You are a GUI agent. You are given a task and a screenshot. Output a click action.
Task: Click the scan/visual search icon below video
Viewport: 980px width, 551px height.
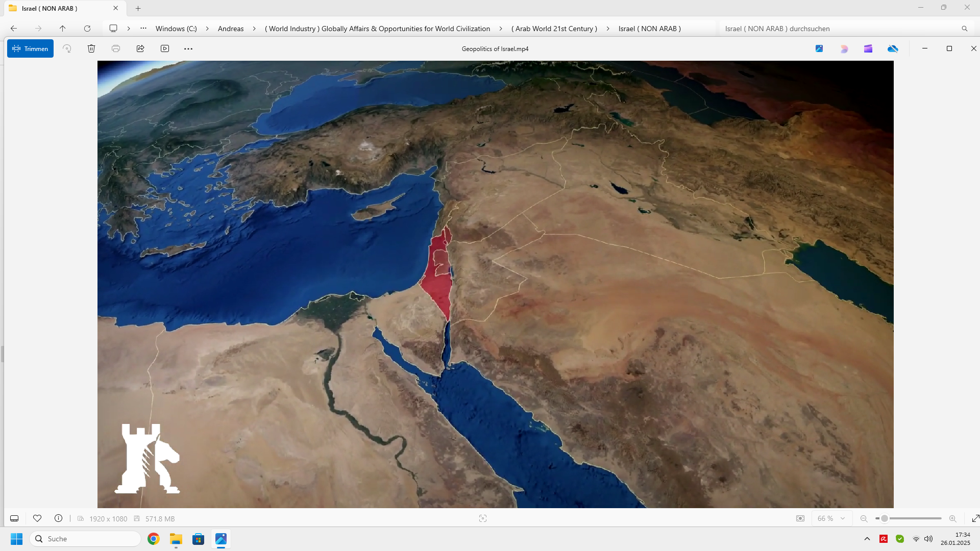coord(483,518)
